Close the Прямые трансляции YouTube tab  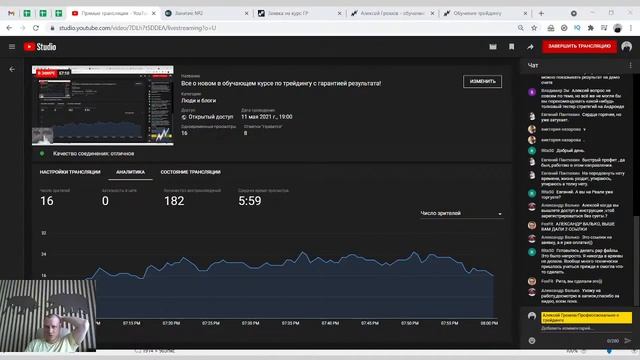154,13
